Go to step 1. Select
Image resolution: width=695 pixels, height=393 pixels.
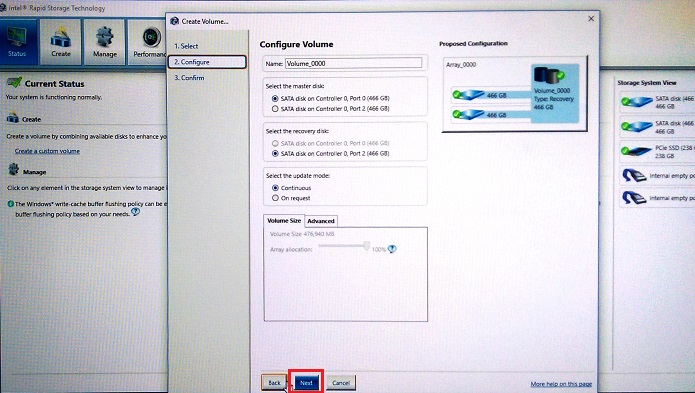pos(186,46)
